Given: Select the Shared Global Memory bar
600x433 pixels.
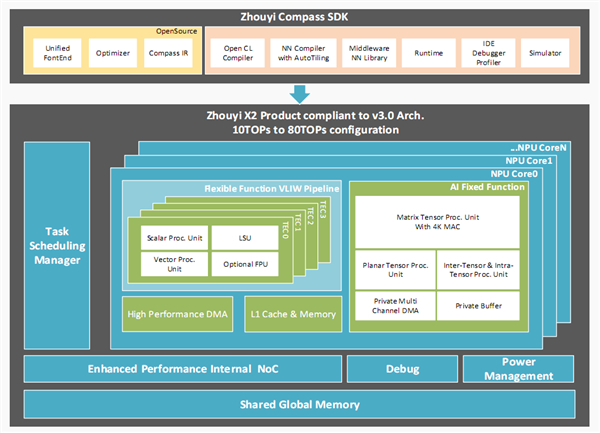Looking at the screenshot, I should click(300, 405).
